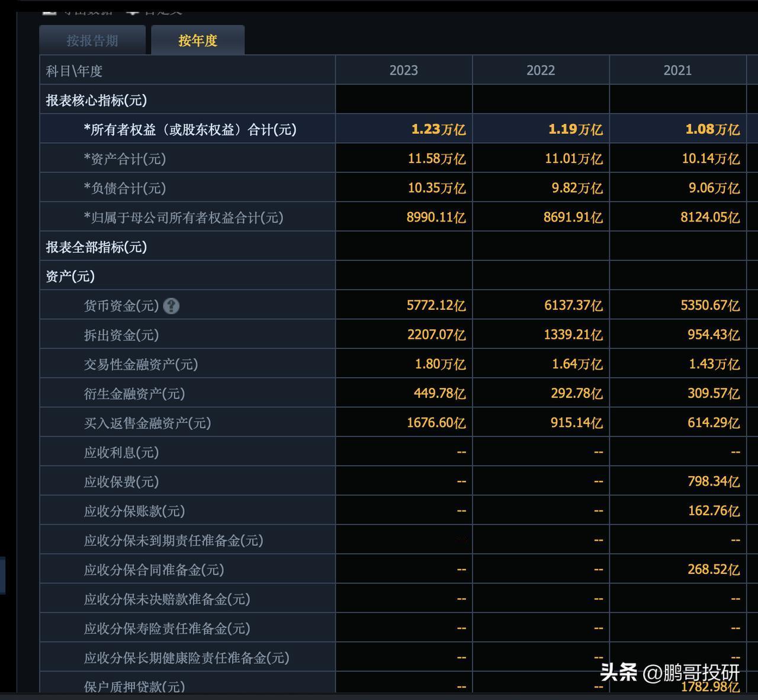Select the 按年度 tab
The width and height of the screenshot is (758, 700).
(198, 40)
